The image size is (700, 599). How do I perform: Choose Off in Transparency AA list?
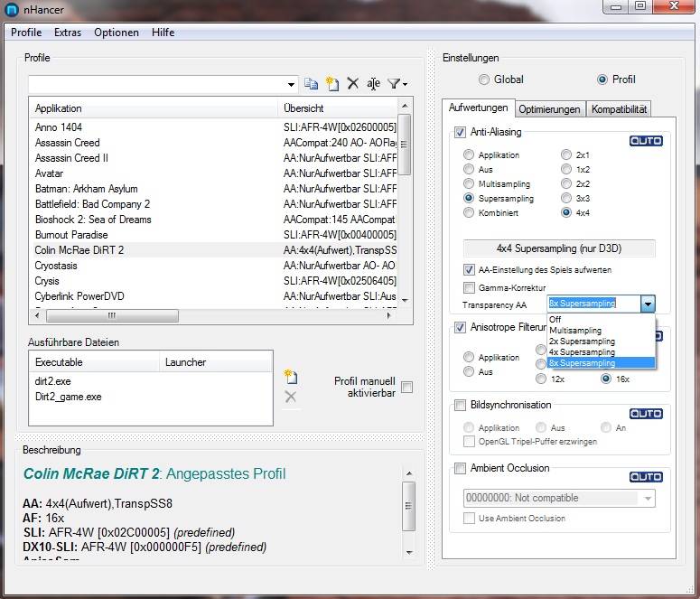tap(601, 320)
